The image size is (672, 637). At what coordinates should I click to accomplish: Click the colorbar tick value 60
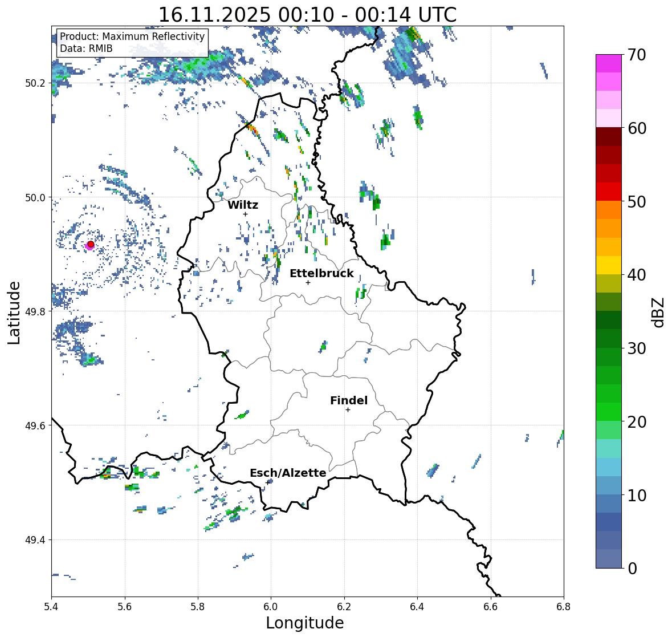[637, 128]
